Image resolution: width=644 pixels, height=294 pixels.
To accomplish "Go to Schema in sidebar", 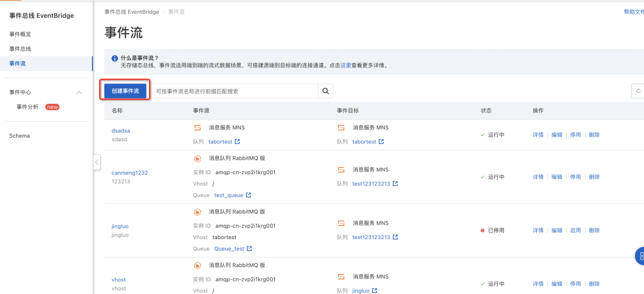I will (x=19, y=135).
